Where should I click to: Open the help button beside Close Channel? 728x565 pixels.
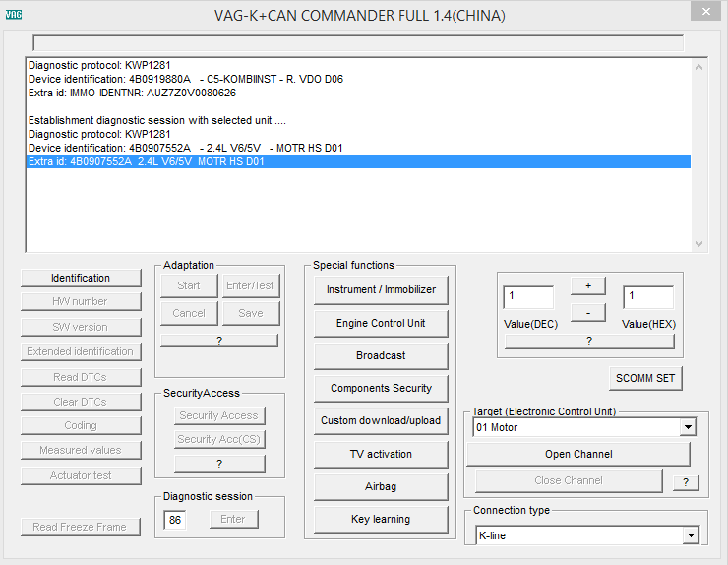tap(686, 482)
